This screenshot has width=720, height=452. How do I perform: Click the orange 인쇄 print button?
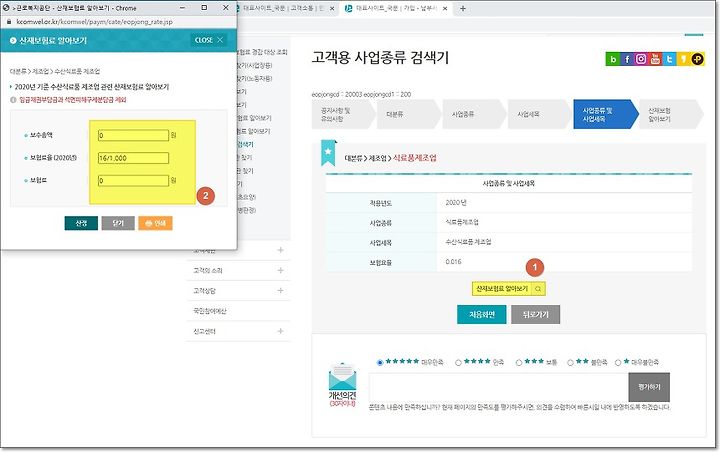155,223
